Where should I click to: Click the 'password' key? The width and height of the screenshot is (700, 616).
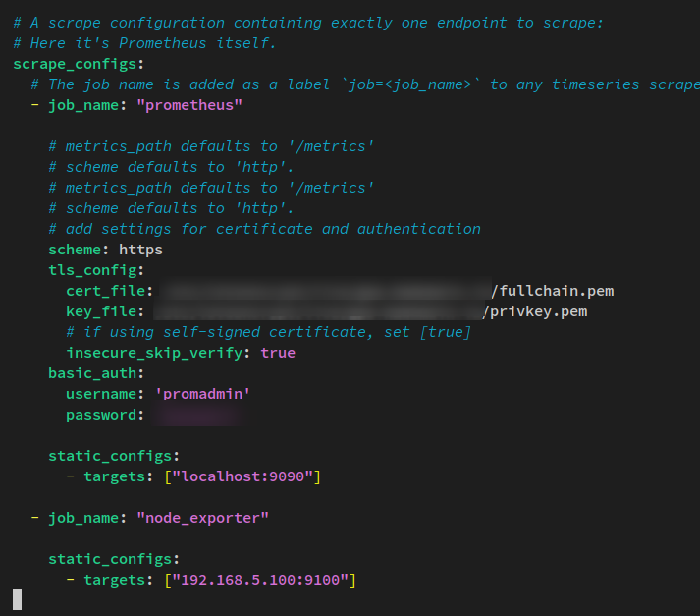(101, 415)
